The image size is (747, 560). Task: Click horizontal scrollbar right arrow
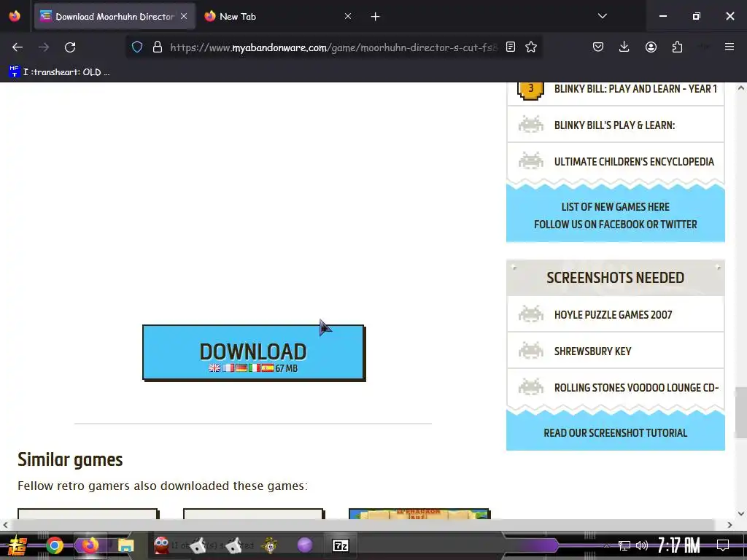pos(729,525)
